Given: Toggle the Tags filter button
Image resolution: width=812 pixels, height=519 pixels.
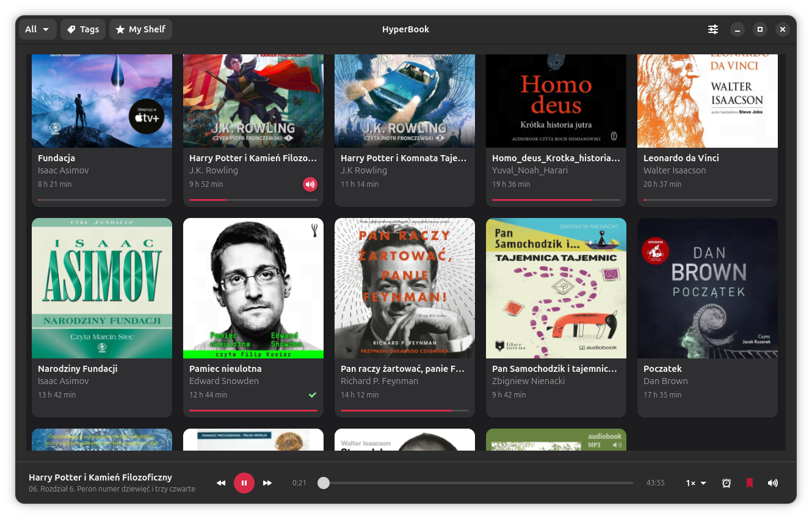Looking at the screenshot, I should click(x=83, y=29).
